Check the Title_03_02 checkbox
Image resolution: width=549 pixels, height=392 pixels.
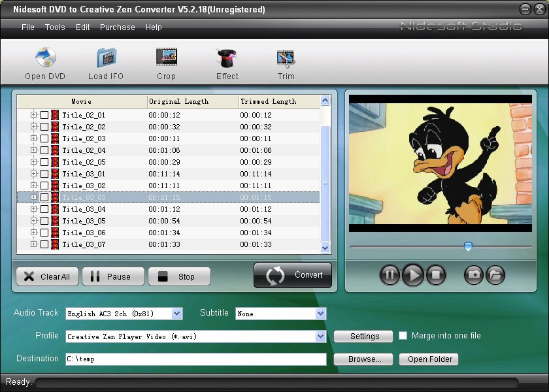pos(44,186)
